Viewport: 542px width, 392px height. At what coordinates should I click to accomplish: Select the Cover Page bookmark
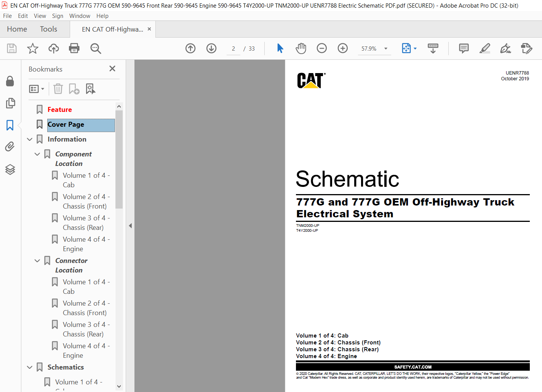pos(81,124)
